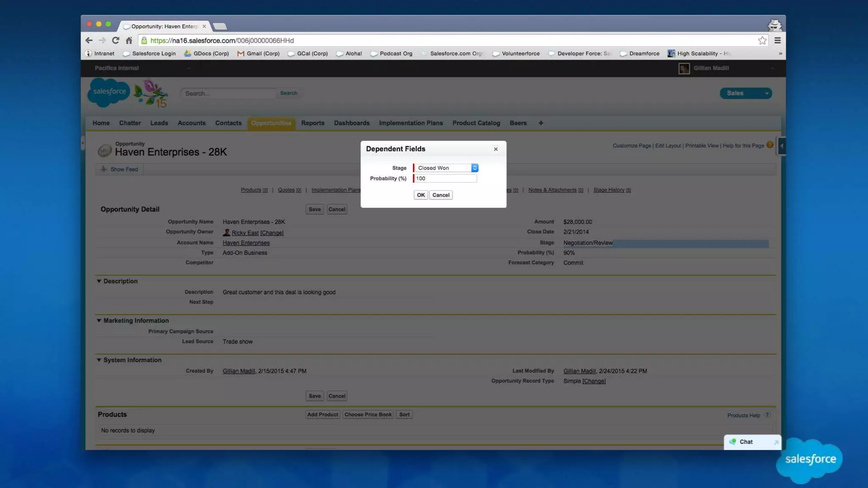Open the Stage dropdown in the dialog
Image resolution: width=868 pixels, height=488 pixels.
[446, 168]
